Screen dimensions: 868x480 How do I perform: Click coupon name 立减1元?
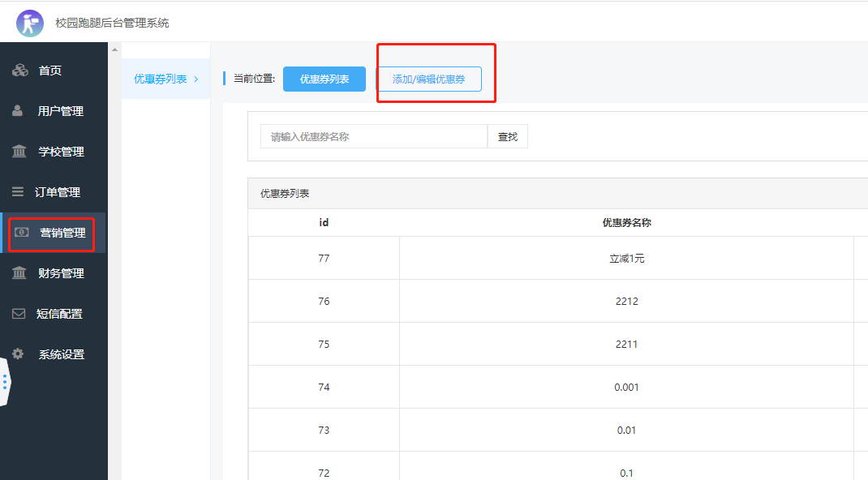626,259
